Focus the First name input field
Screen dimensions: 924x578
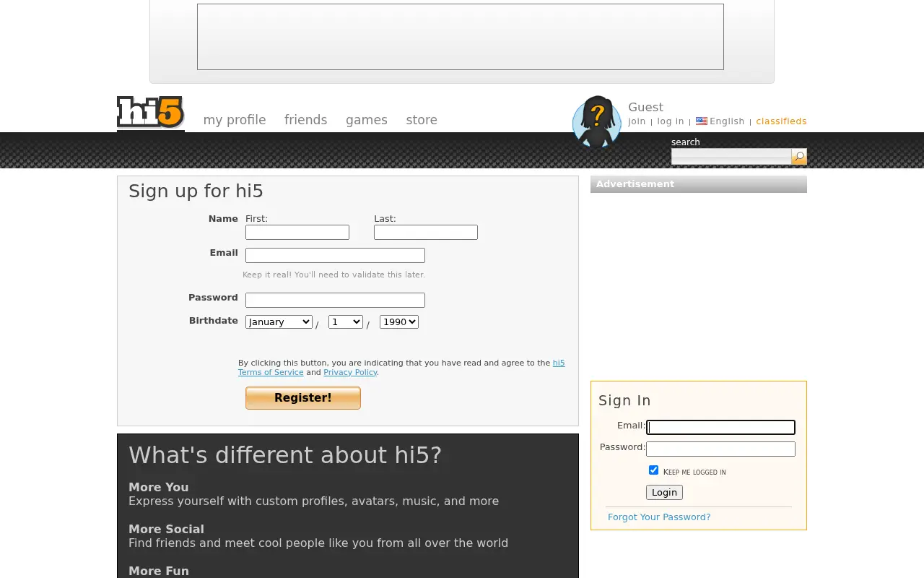[297, 233]
